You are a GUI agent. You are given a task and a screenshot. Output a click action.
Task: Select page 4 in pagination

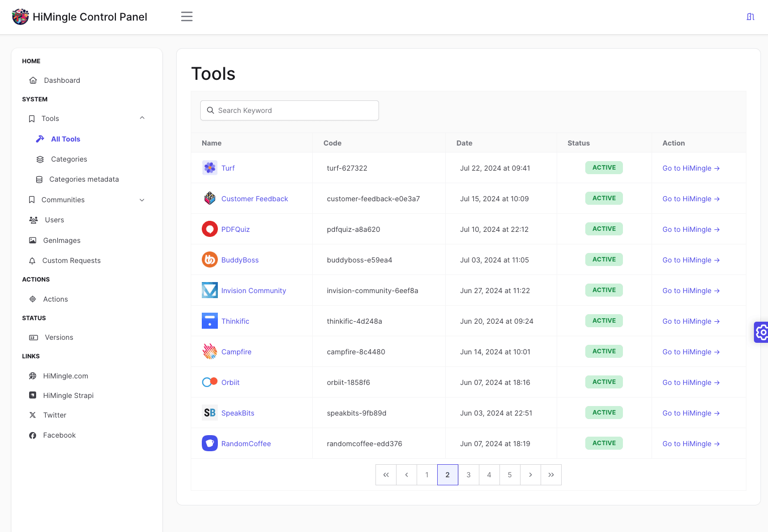click(x=489, y=475)
